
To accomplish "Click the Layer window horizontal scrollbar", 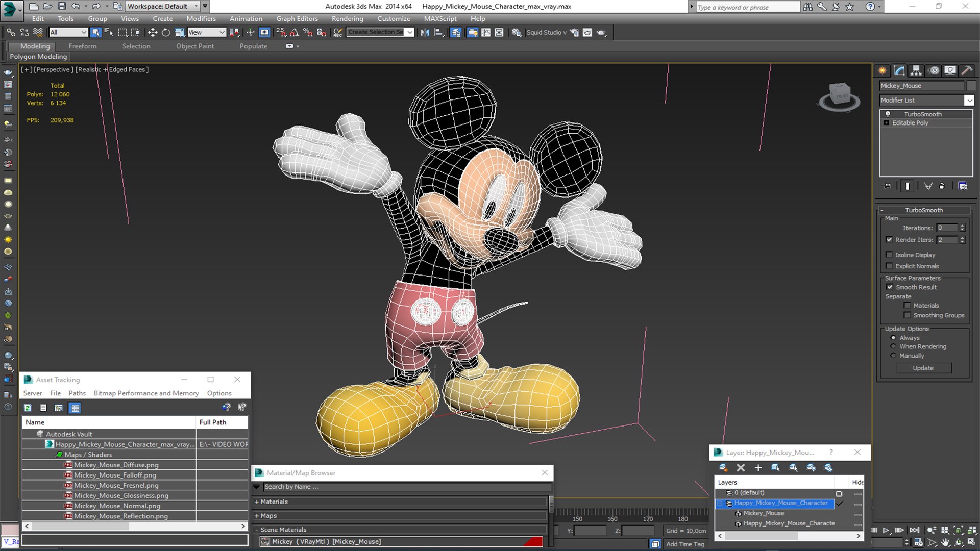I will click(789, 536).
